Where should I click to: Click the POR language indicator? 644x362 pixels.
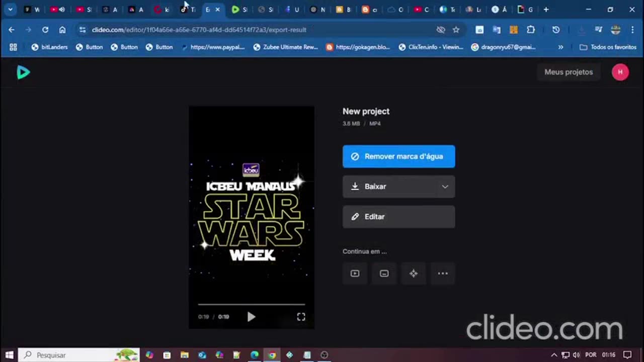[x=591, y=355]
